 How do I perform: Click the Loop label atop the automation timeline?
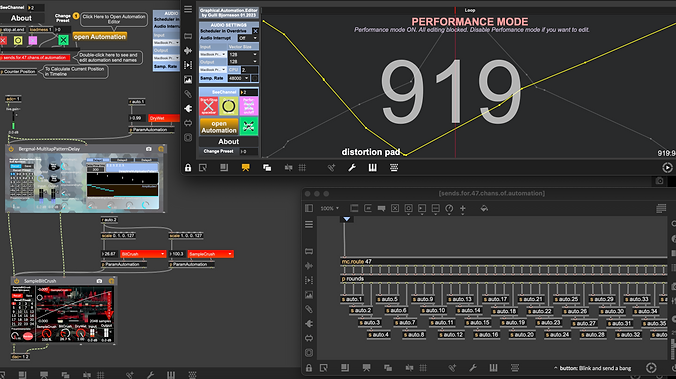(x=470, y=10)
